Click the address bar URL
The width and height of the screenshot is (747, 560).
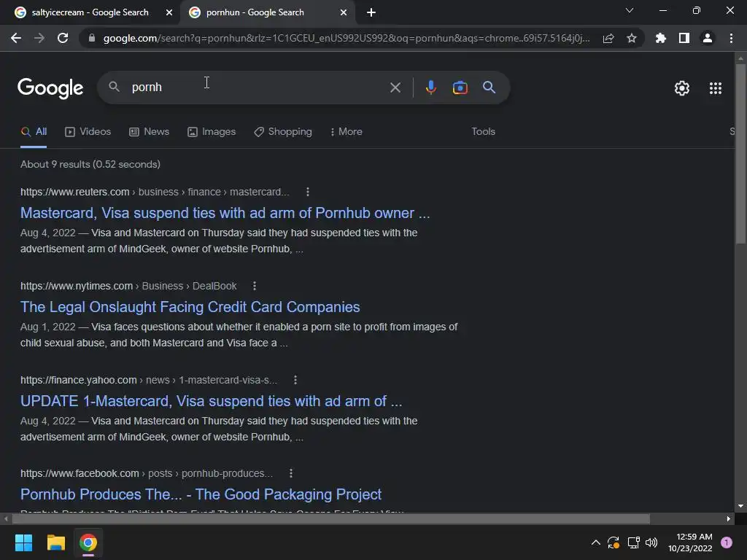pos(346,38)
